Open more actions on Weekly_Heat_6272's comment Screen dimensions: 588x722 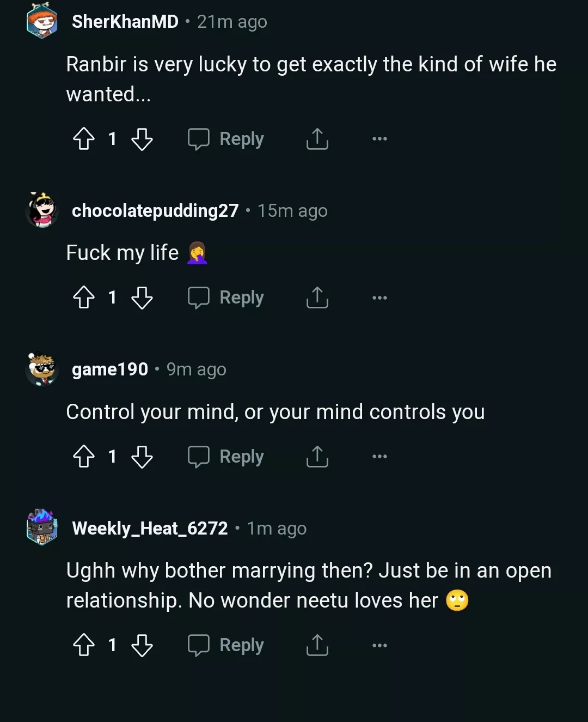379,645
